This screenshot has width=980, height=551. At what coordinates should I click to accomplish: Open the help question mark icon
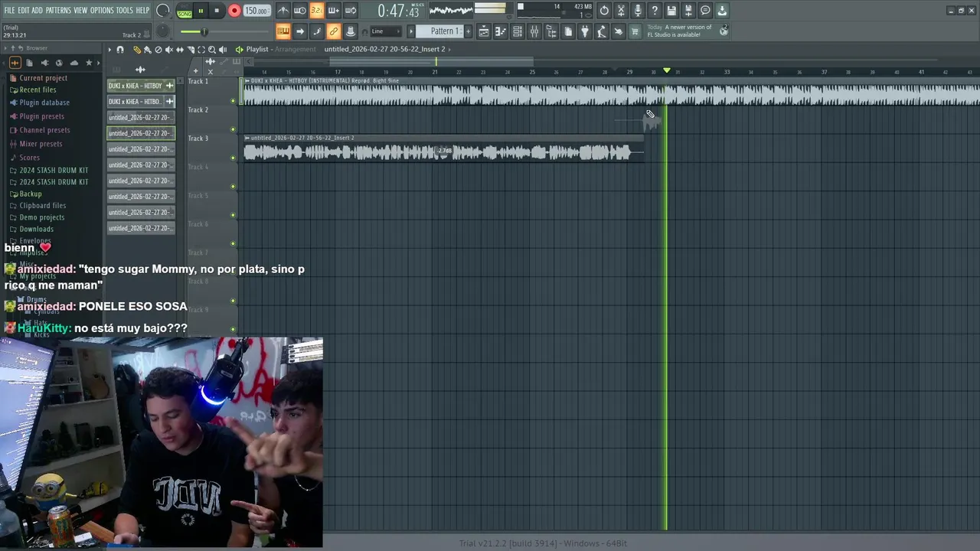pyautogui.click(x=655, y=11)
